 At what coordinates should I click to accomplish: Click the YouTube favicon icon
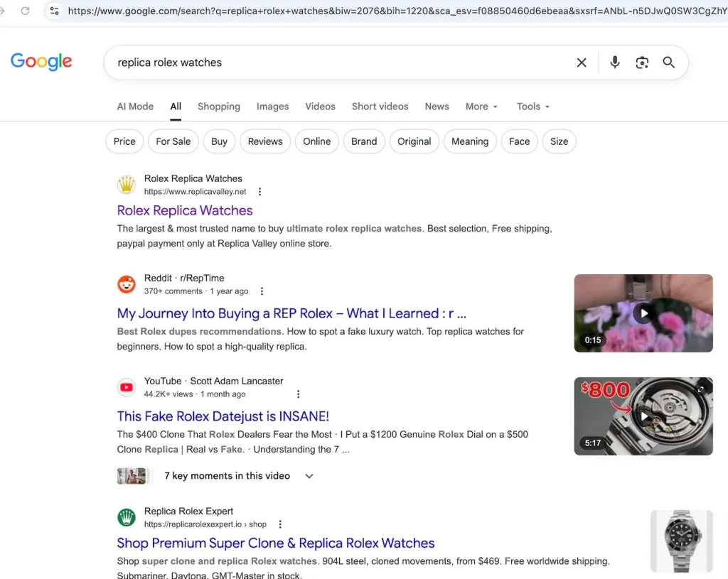click(127, 387)
